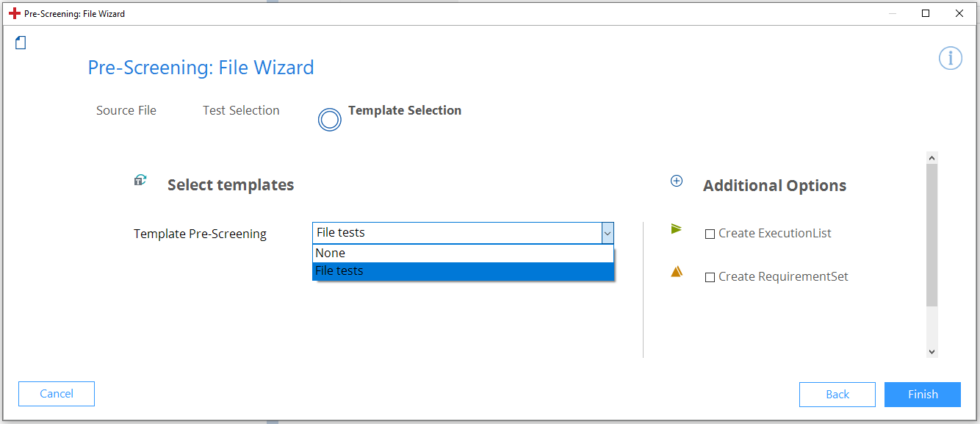Viewport: 980px width, 424px height.
Task: Go to the Source File step
Action: pyautogui.click(x=126, y=110)
